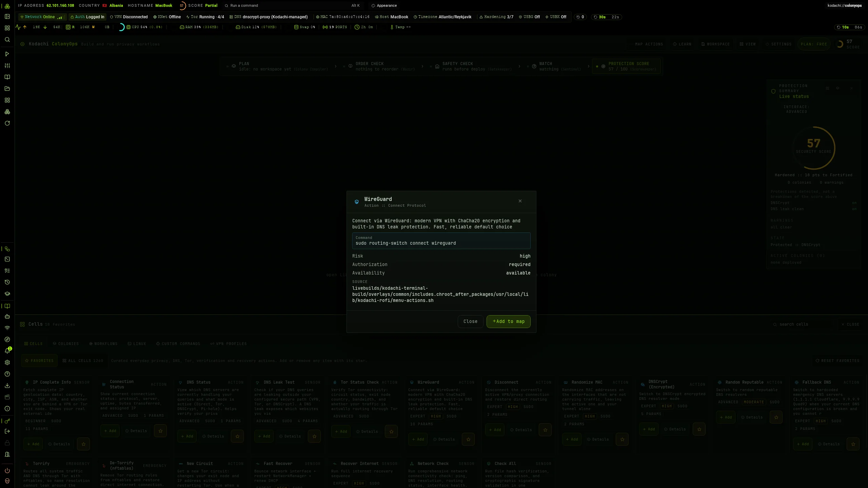Toggle favorite star on Random Reputable card
868x488 pixels.
[x=776, y=418]
